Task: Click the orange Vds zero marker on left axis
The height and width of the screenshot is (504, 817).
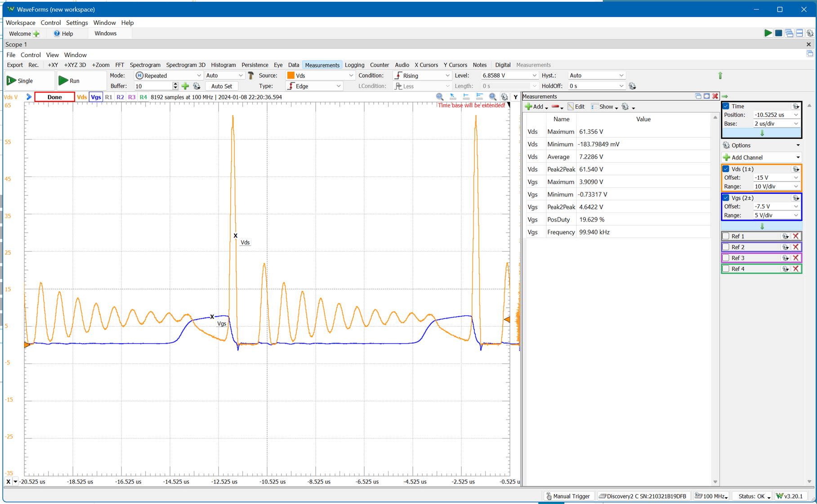Action: coord(27,345)
